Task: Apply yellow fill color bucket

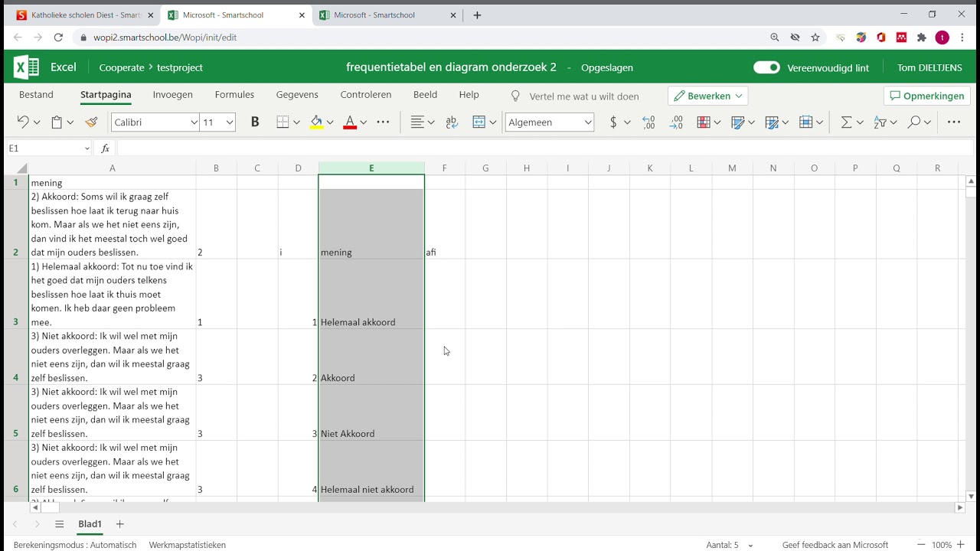Action: click(316, 122)
